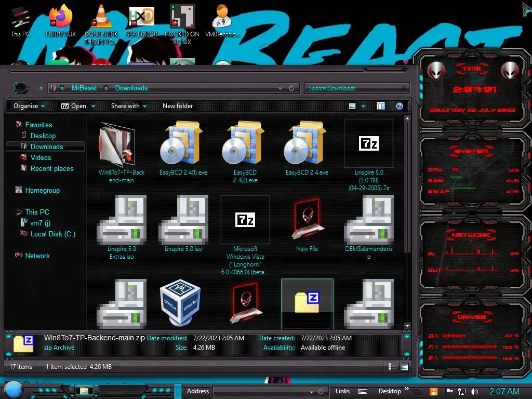This screenshot has height=399, width=532.
Task: Click the explorer back navigation button
Action: pos(21,88)
